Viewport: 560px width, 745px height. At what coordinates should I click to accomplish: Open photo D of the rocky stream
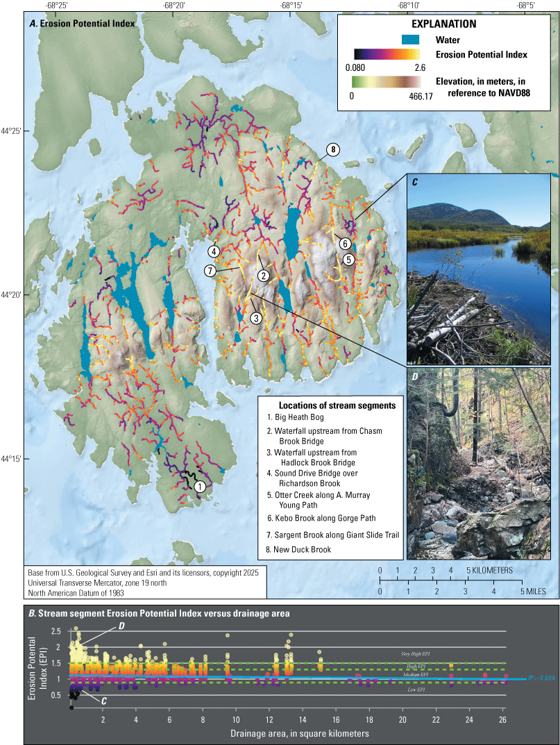point(479,463)
